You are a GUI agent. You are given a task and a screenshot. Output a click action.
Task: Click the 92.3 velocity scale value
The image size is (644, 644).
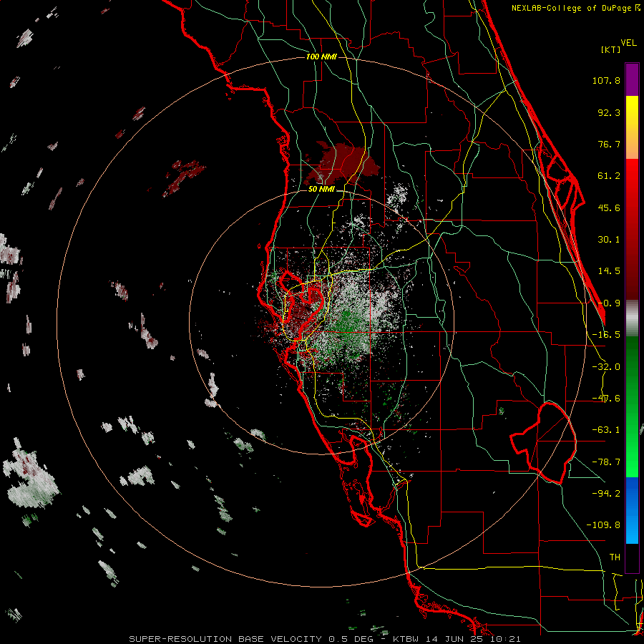pyautogui.click(x=609, y=112)
